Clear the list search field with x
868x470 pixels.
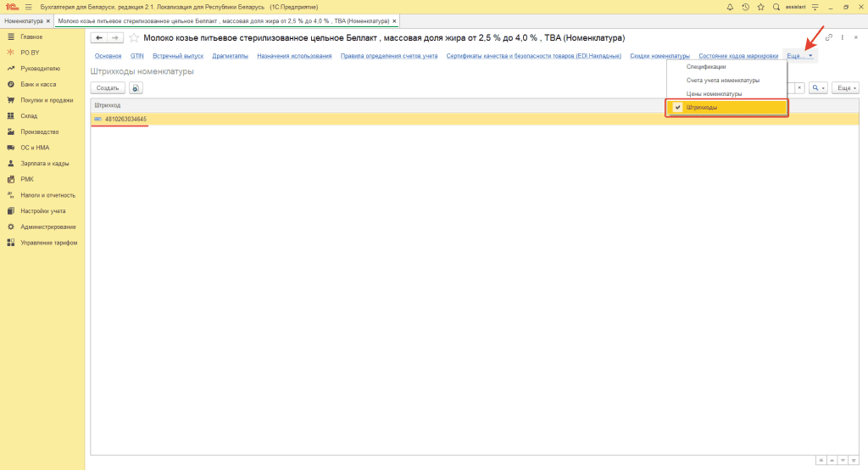tap(799, 87)
